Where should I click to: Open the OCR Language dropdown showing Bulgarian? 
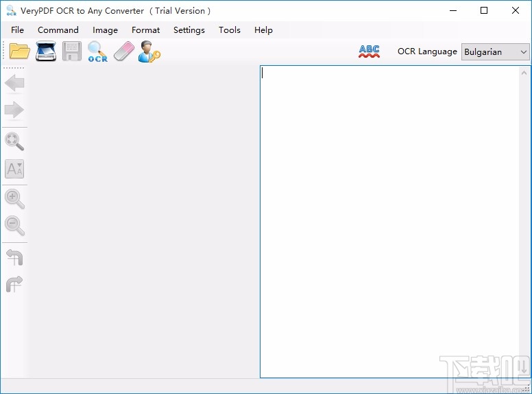point(495,52)
